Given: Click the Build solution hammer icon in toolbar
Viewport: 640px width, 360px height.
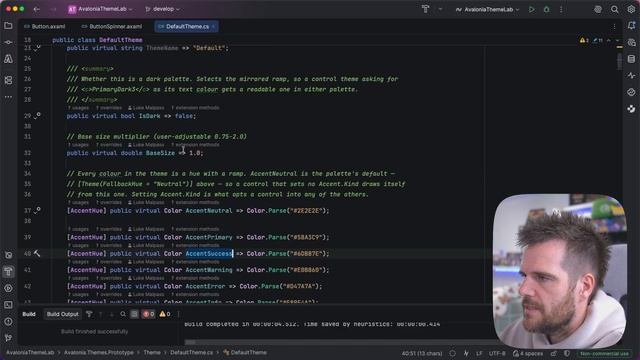Looking at the screenshot, I should point(425,9).
